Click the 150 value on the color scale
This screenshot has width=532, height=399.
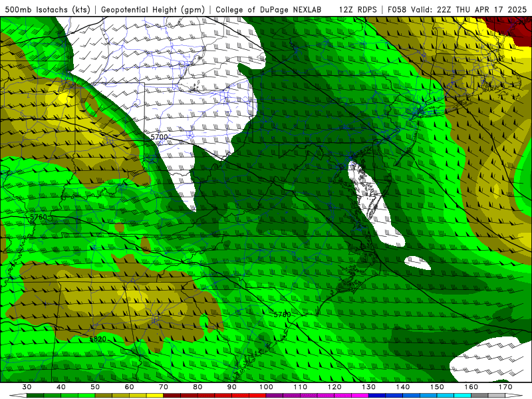[437, 387]
